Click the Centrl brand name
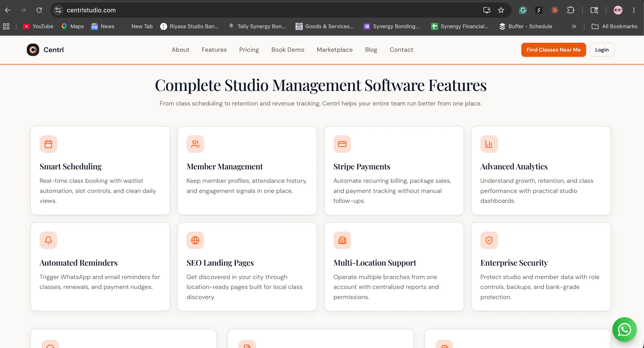Image resolution: width=644 pixels, height=348 pixels. coord(53,50)
